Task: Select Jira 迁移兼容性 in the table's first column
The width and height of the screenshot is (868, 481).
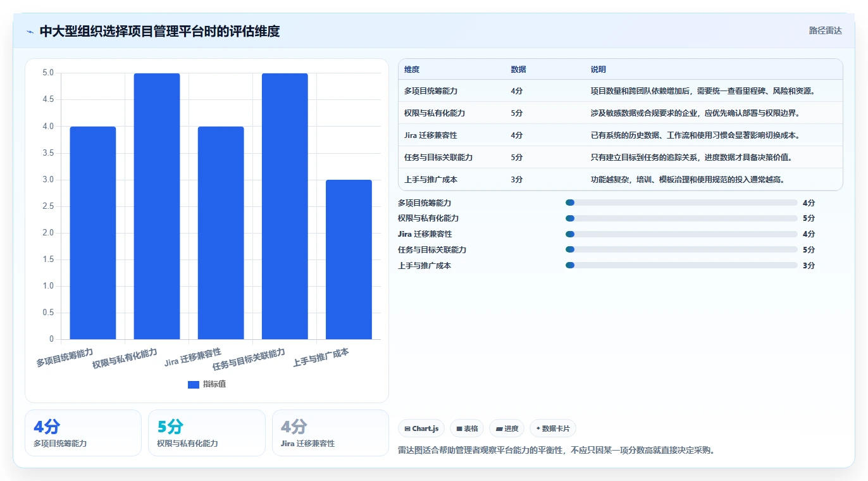Action: 430,135
